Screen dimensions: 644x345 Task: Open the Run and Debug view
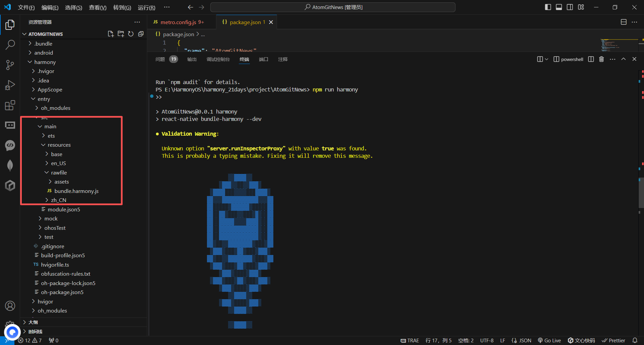pos(10,85)
